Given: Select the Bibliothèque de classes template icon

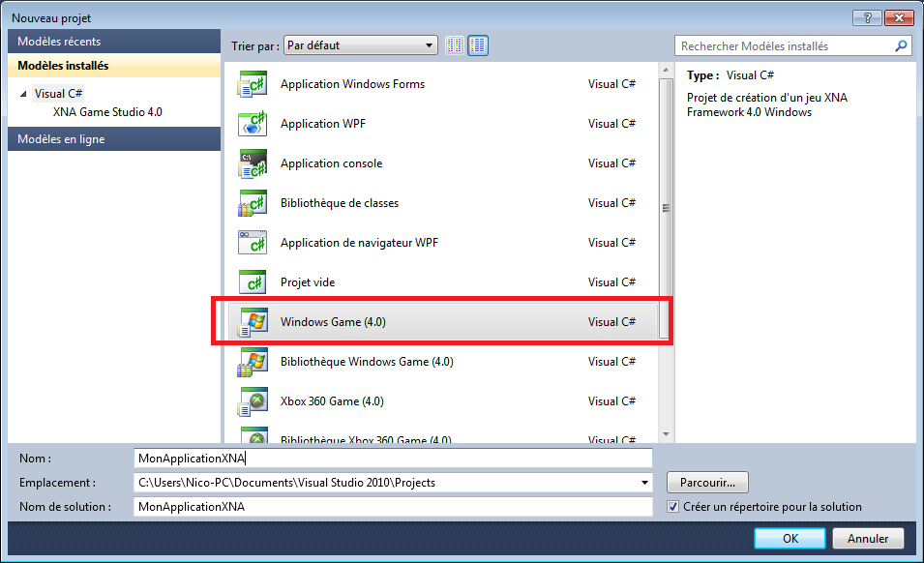Looking at the screenshot, I should tap(253, 203).
